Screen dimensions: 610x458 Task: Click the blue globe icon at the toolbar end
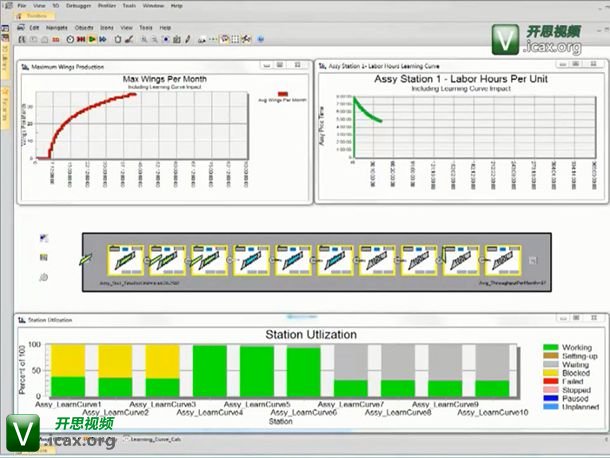(261, 39)
